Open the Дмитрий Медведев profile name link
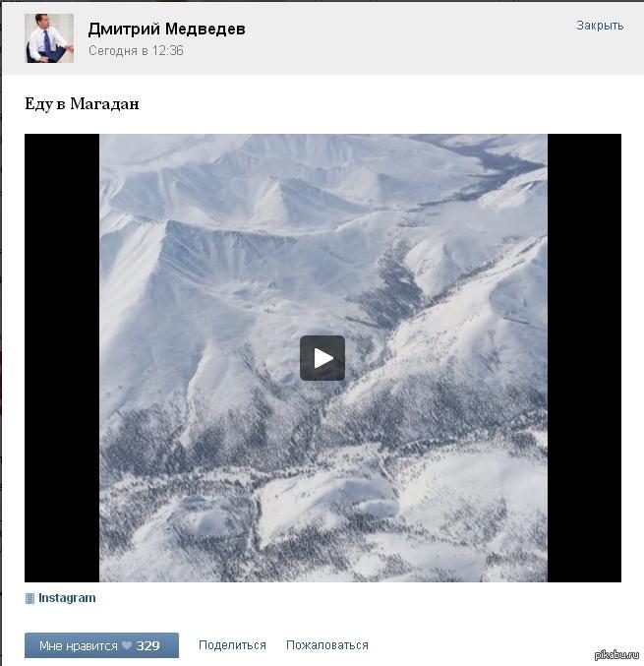The image size is (644, 666). (x=166, y=29)
